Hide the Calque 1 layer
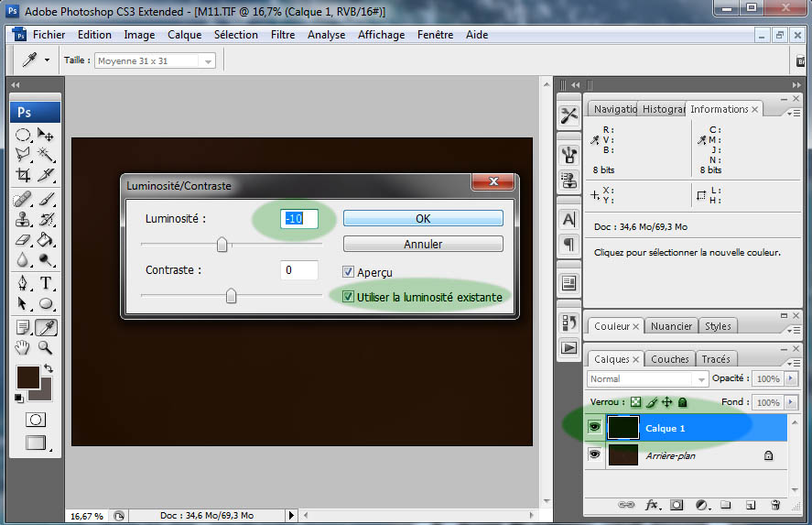Viewport: 812px width, 525px height. click(x=594, y=427)
